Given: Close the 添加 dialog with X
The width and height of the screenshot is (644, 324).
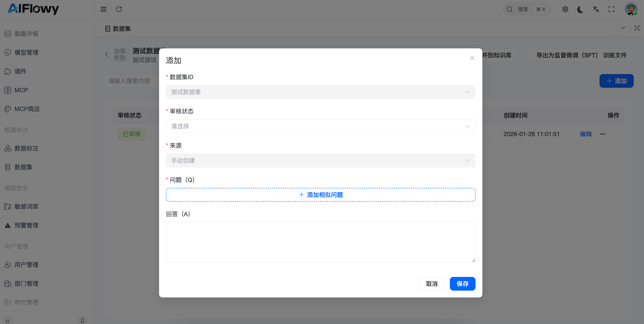Looking at the screenshot, I should click(x=472, y=58).
